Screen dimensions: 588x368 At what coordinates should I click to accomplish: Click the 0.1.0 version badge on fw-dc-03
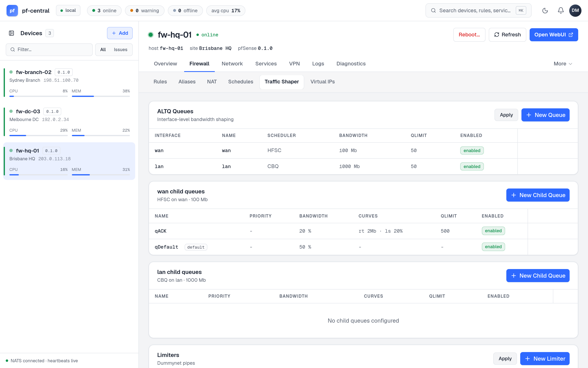point(52,111)
